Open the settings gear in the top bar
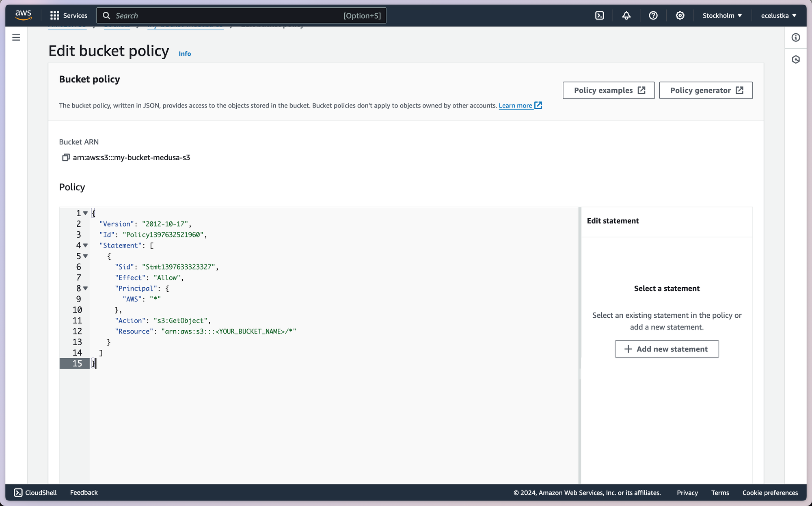Viewport: 812px width, 506px height. tap(680, 15)
